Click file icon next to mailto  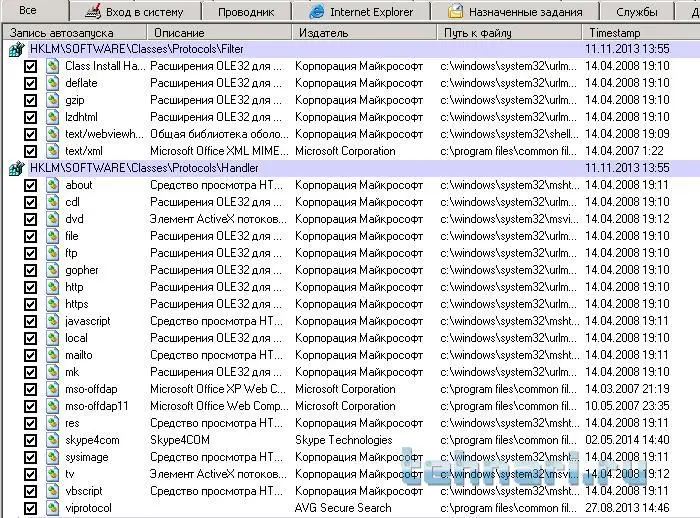click(52, 355)
